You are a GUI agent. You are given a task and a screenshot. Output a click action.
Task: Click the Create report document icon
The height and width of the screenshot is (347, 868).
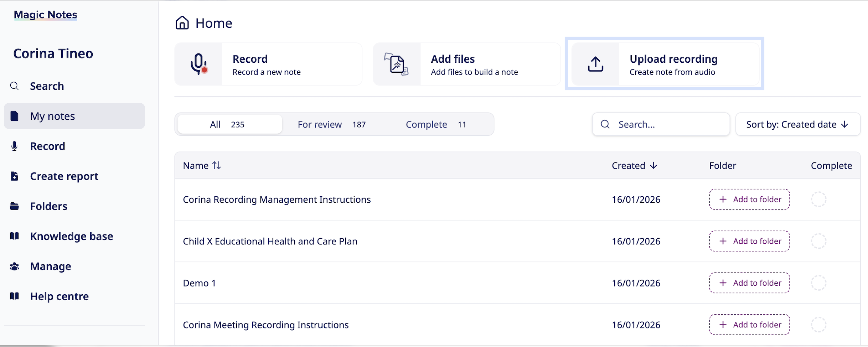14,176
